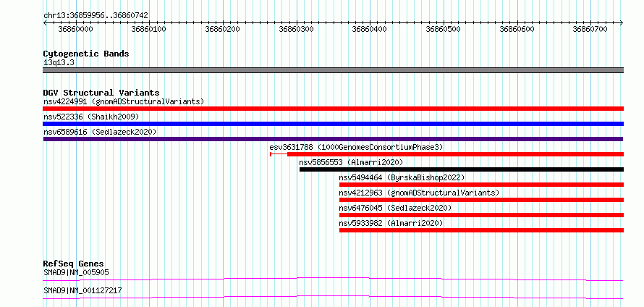
Task: Click the 13q13.3 band label
Action: coord(59,63)
